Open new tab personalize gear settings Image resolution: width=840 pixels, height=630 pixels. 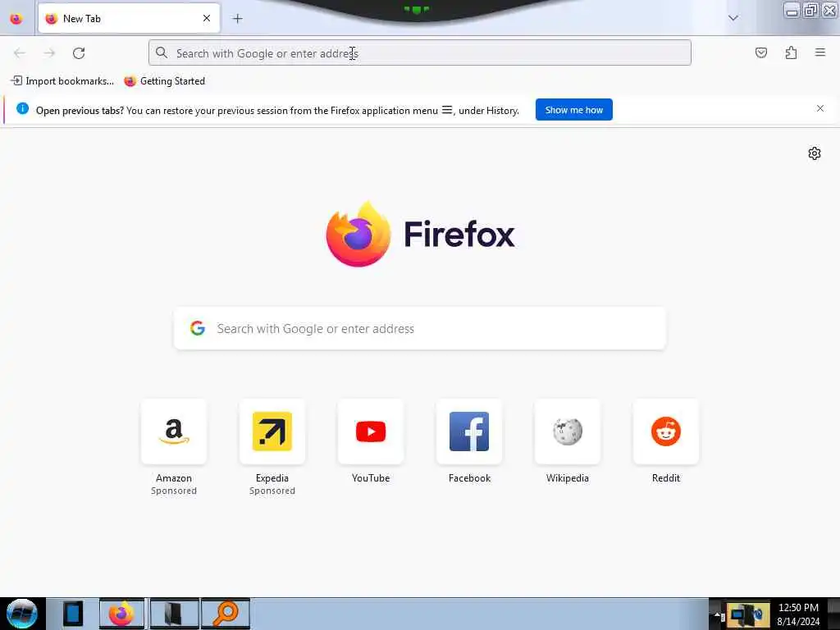815,153
